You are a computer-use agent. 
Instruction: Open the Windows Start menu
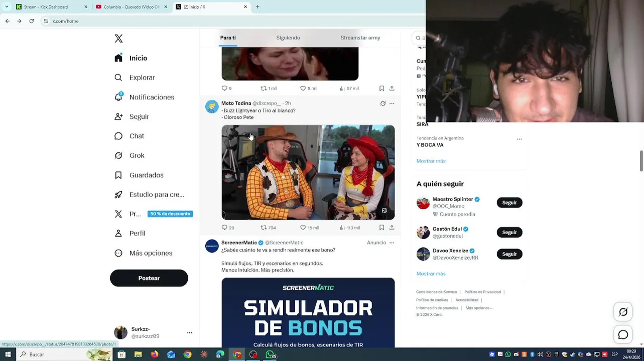pos(8,354)
